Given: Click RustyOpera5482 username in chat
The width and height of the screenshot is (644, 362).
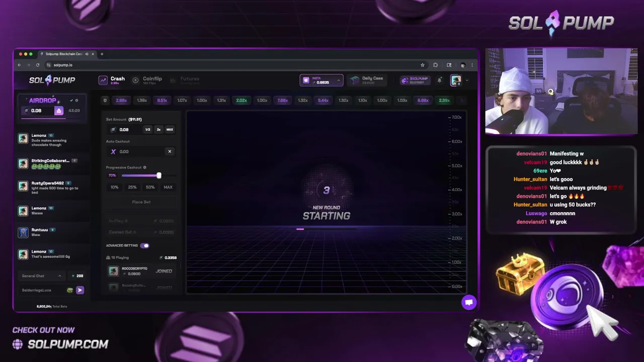Looking at the screenshot, I should (x=47, y=183).
